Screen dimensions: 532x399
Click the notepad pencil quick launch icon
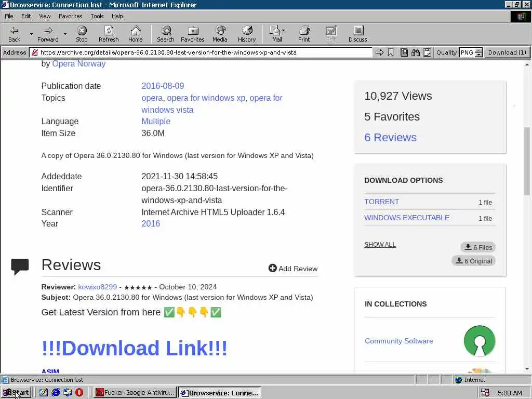[x=44, y=393]
